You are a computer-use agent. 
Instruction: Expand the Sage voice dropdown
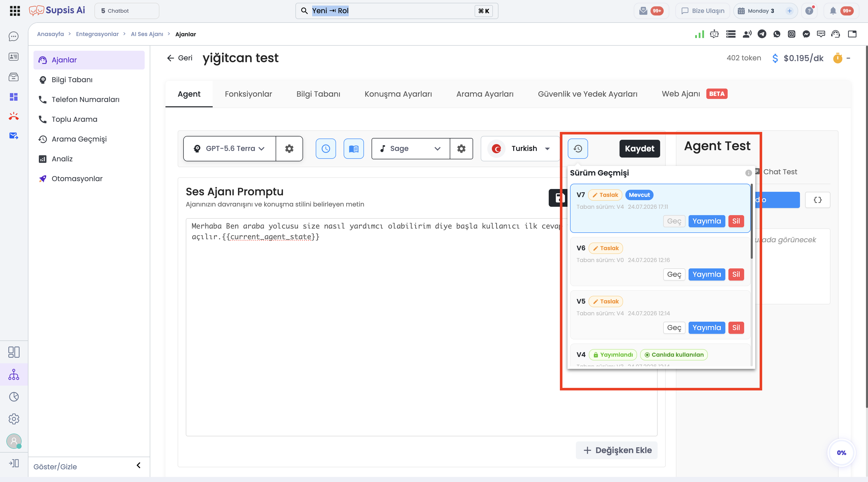[411, 149]
